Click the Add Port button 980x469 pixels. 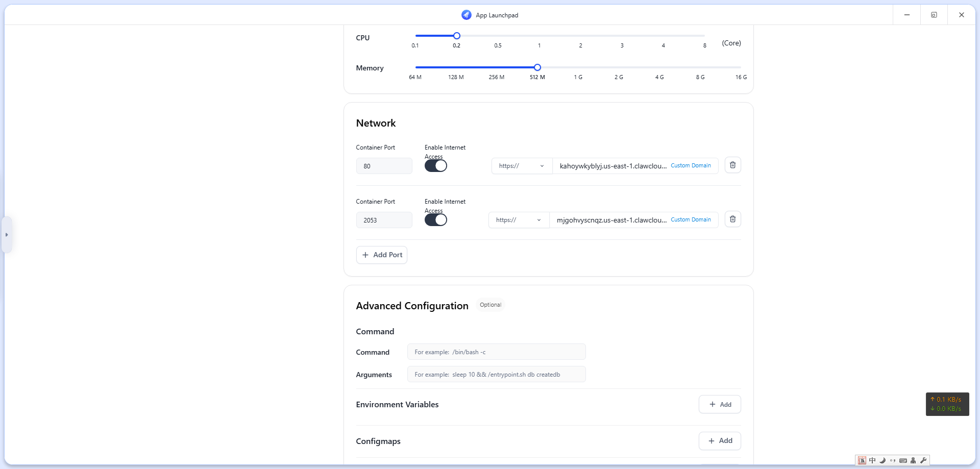click(x=382, y=255)
